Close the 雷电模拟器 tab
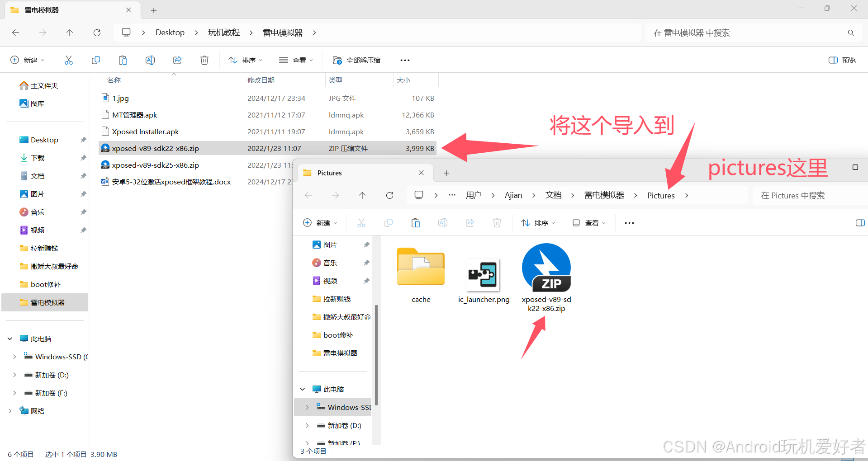This screenshot has width=868, height=461. tap(128, 10)
